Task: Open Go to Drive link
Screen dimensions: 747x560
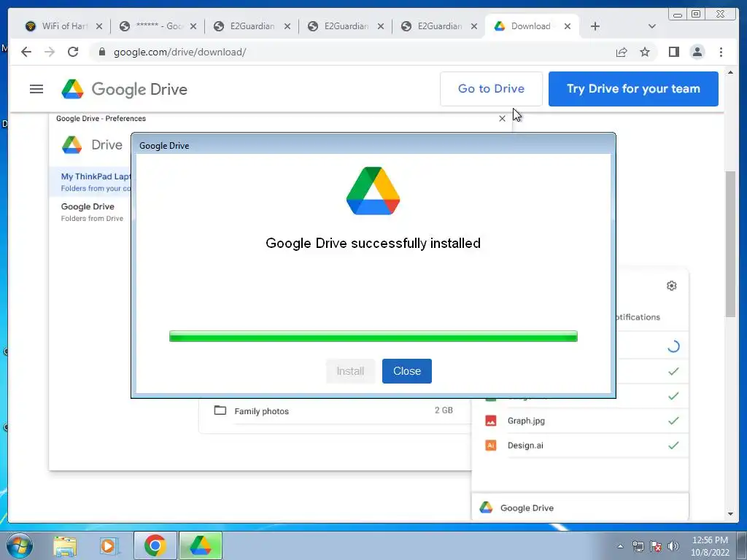Action: [x=491, y=88]
